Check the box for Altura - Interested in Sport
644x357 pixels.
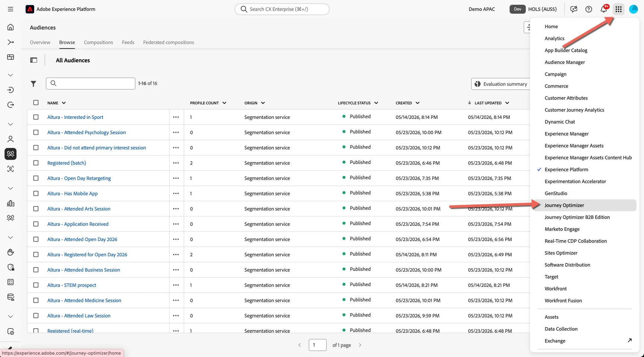[x=36, y=117]
